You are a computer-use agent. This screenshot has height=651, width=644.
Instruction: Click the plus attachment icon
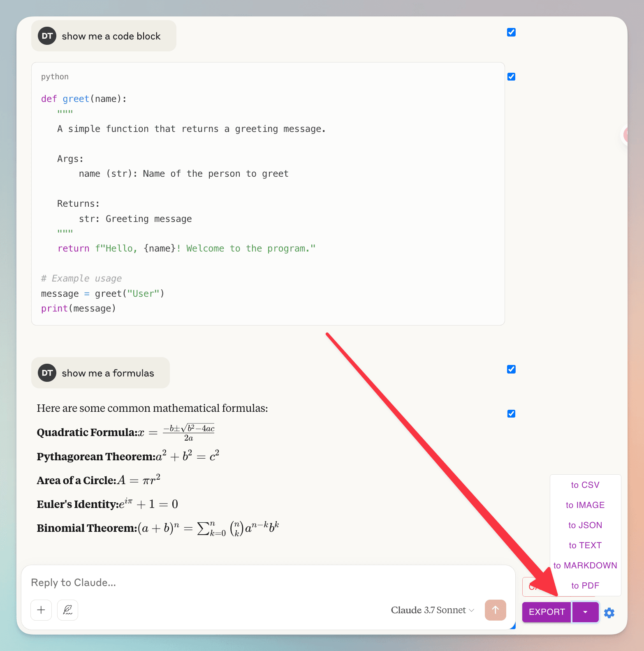(41, 610)
